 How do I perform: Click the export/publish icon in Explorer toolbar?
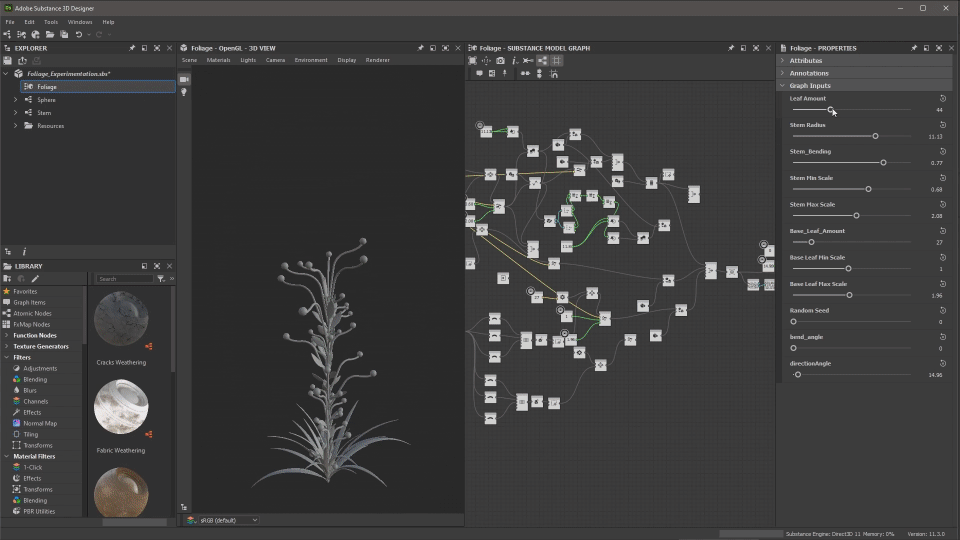[22, 61]
